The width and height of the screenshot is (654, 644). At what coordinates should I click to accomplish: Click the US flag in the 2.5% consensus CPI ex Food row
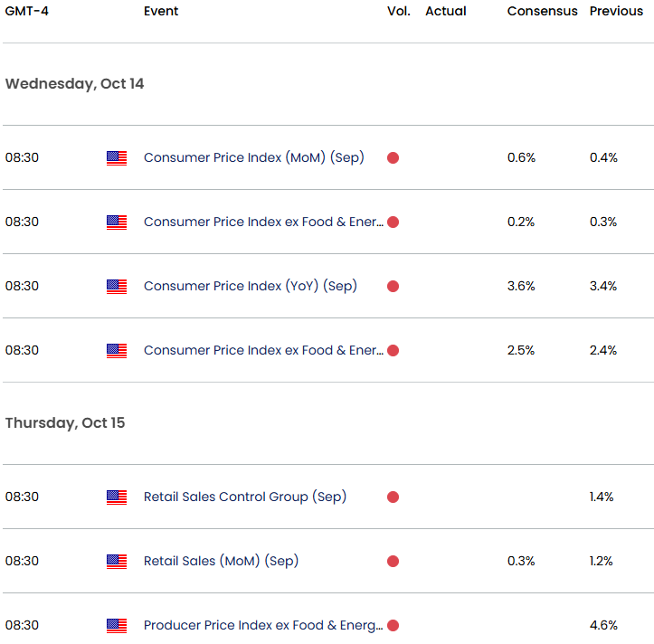[117, 351]
